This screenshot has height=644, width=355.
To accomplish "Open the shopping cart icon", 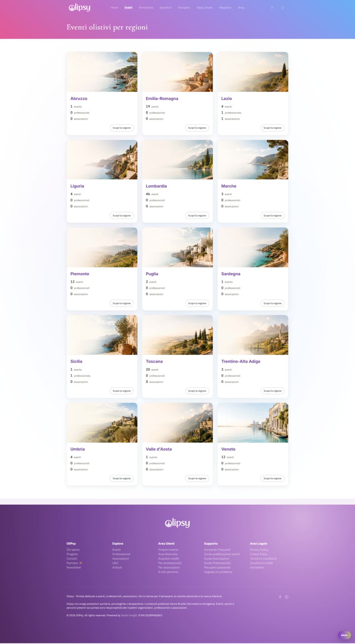I will (x=283, y=7).
